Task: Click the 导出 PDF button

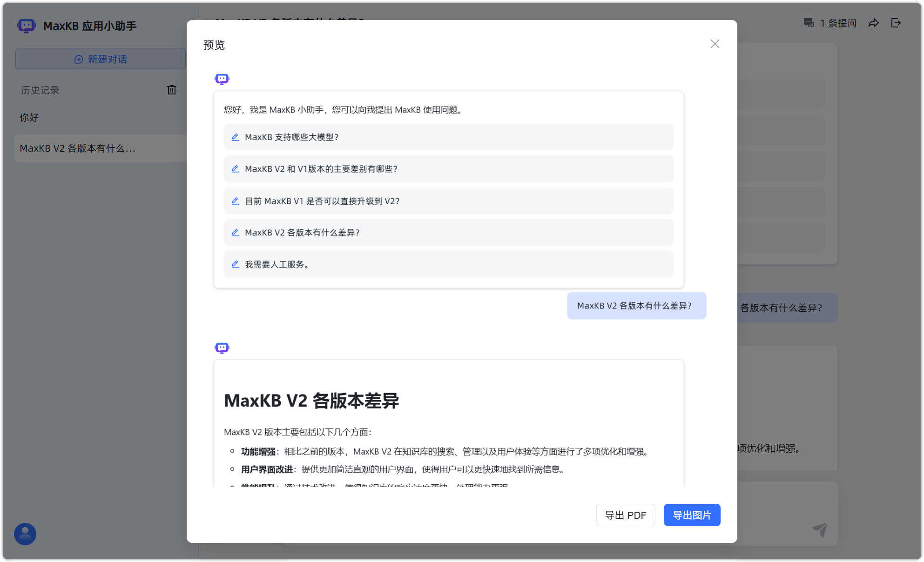Action: (626, 515)
